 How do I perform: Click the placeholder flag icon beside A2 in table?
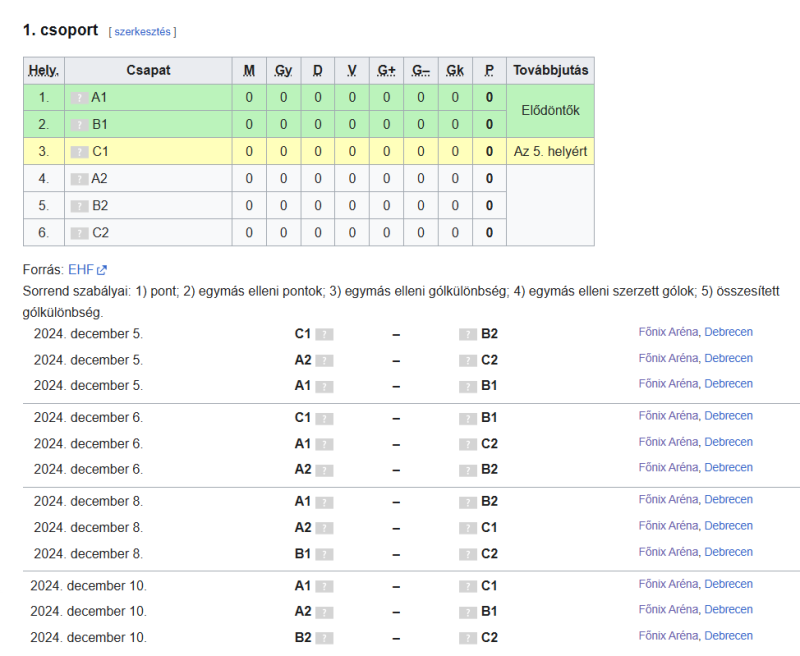79,179
